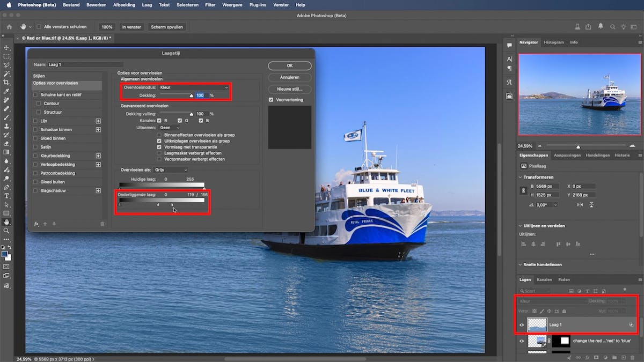Click the trash icon in Laagstijl dialog
Screen dimensions: 644x362
click(103, 224)
